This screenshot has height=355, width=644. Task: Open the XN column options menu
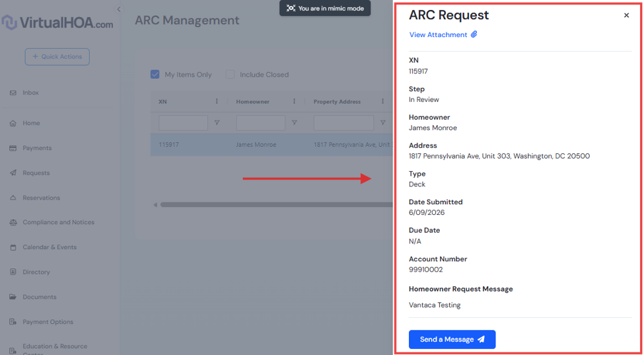tap(217, 102)
